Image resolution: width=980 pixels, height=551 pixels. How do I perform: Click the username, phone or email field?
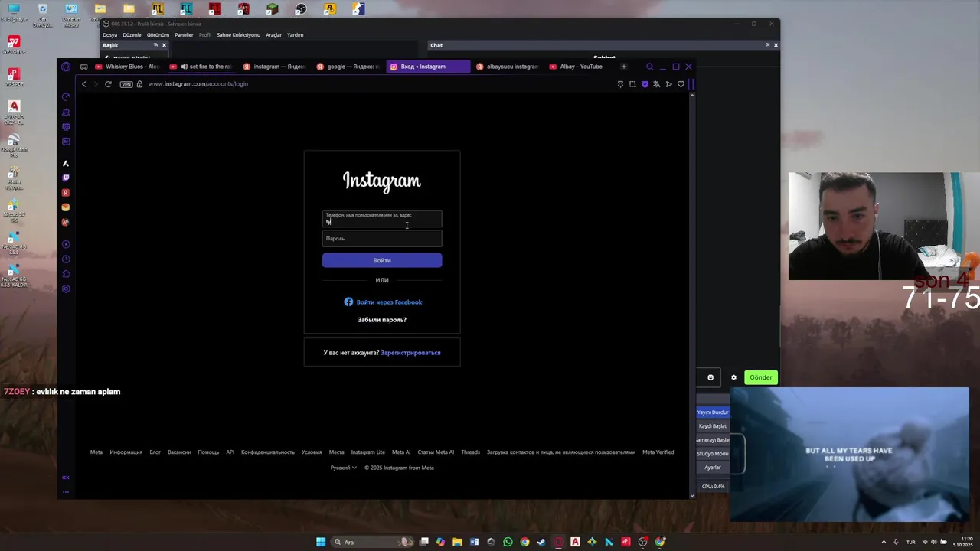(382, 219)
